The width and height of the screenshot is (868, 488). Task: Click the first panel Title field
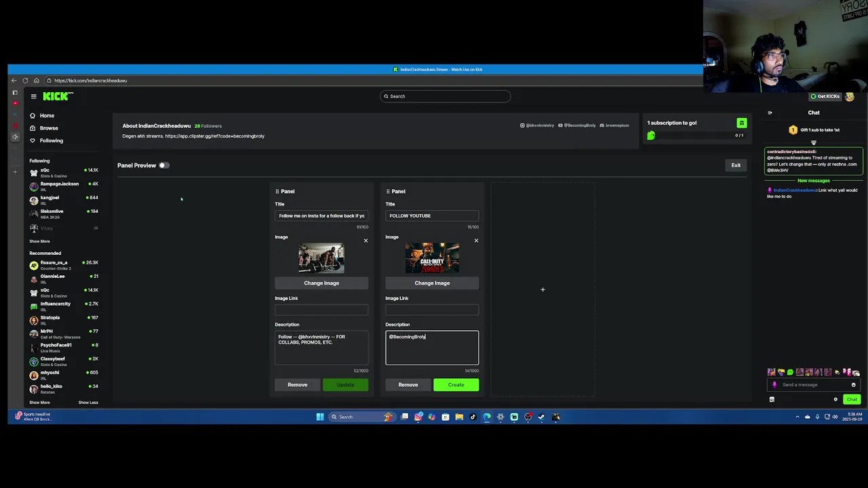coord(321,216)
